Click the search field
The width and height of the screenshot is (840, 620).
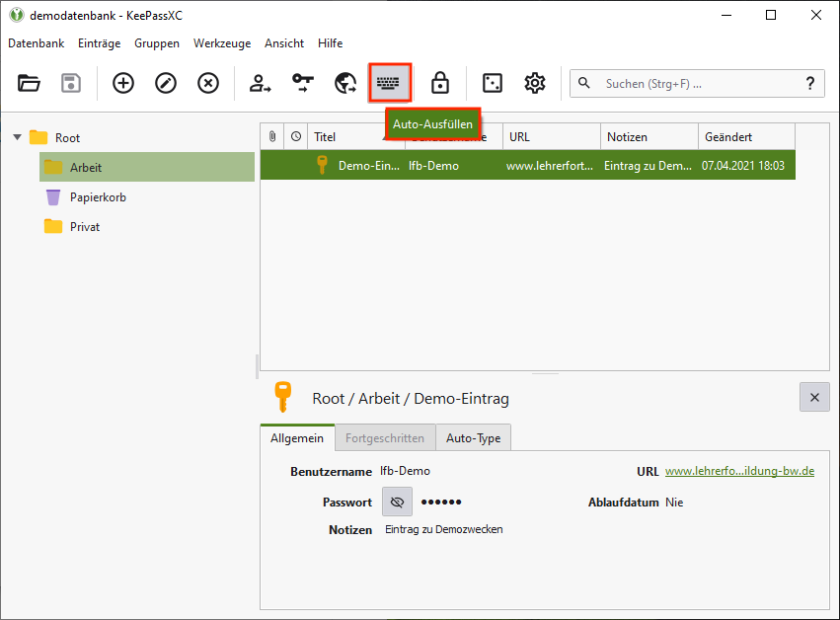pos(696,84)
